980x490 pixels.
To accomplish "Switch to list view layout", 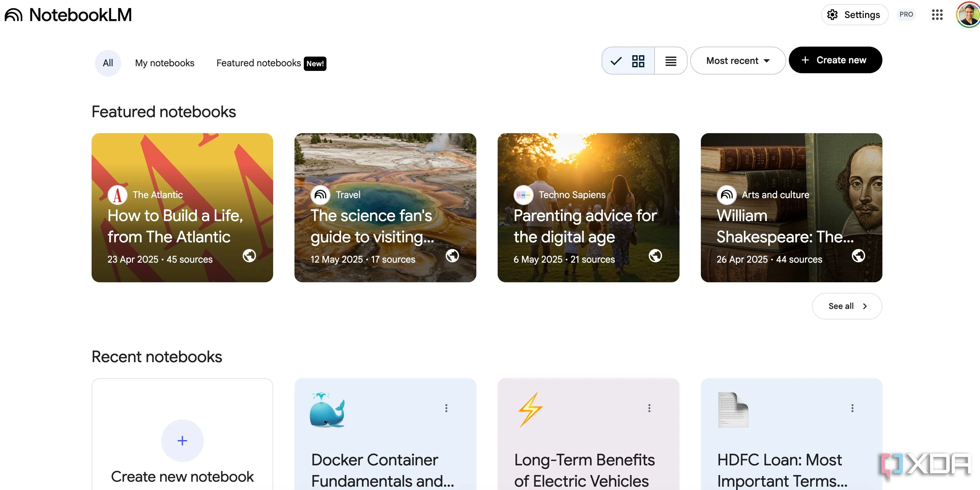I will click(671, 61).
